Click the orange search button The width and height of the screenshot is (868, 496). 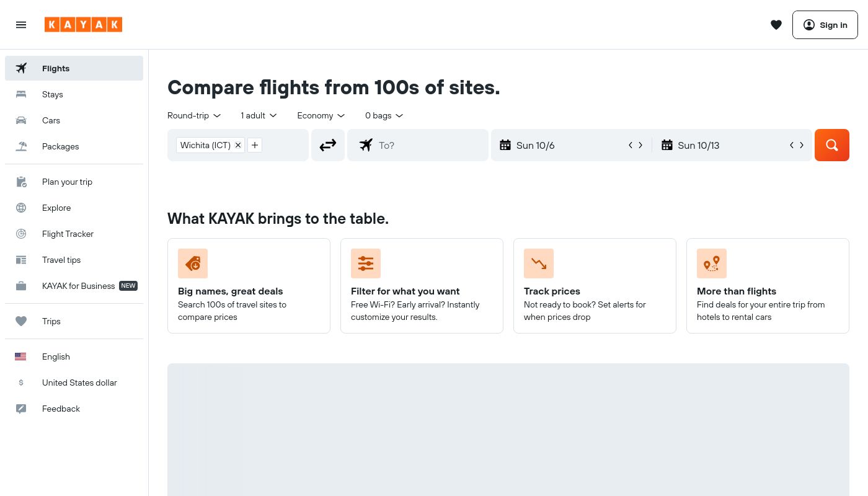832,145
